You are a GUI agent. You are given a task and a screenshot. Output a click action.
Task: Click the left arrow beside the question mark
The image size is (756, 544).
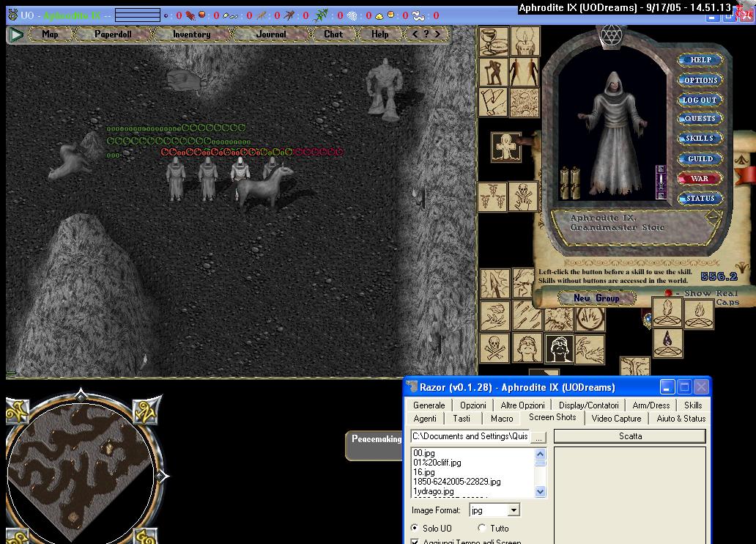tap(415, 34)
